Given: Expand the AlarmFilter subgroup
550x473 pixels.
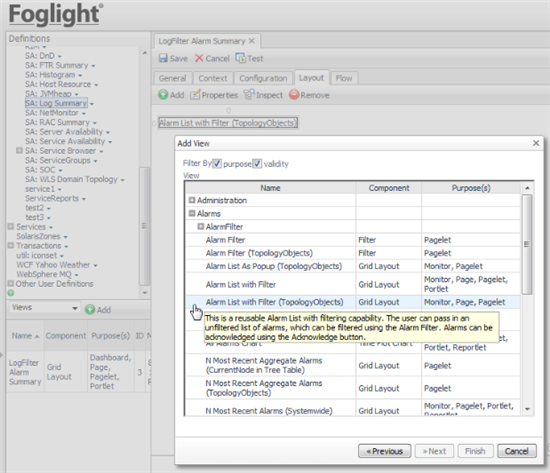Looking at the screenshot, I should pos(201,226).
